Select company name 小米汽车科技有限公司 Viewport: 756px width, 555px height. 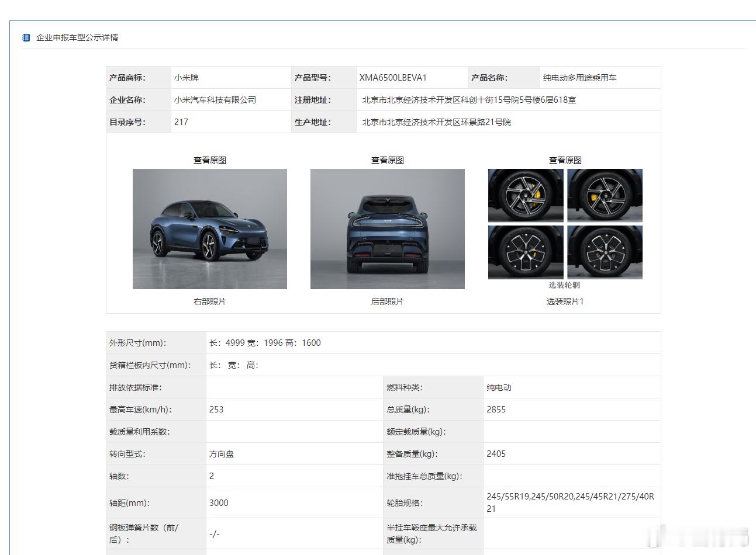click(215, 100)
